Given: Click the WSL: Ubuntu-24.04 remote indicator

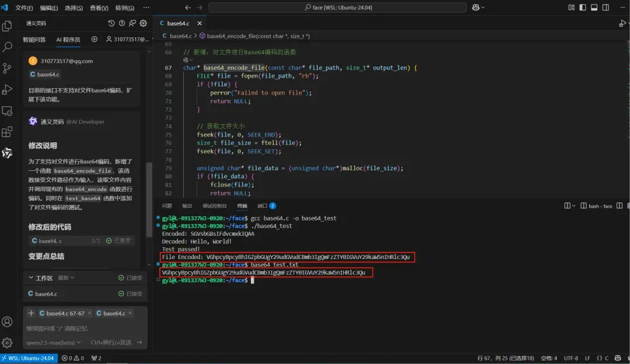Looking at the screenshot, I should [x=29, y=358].
